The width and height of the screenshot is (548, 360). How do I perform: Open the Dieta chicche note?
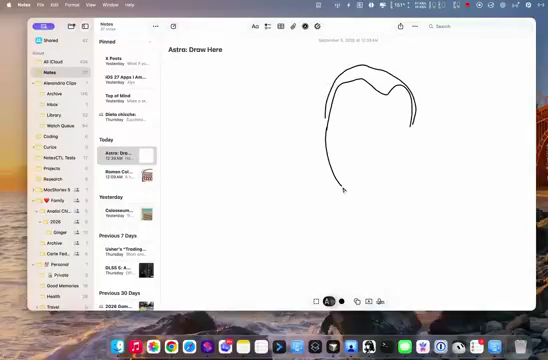coord(127,117)
